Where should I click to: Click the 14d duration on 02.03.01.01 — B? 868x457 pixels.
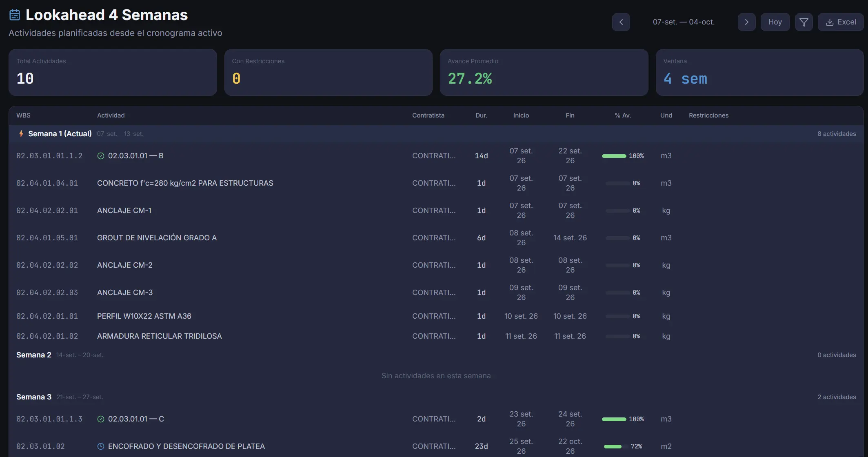(481, 156)
